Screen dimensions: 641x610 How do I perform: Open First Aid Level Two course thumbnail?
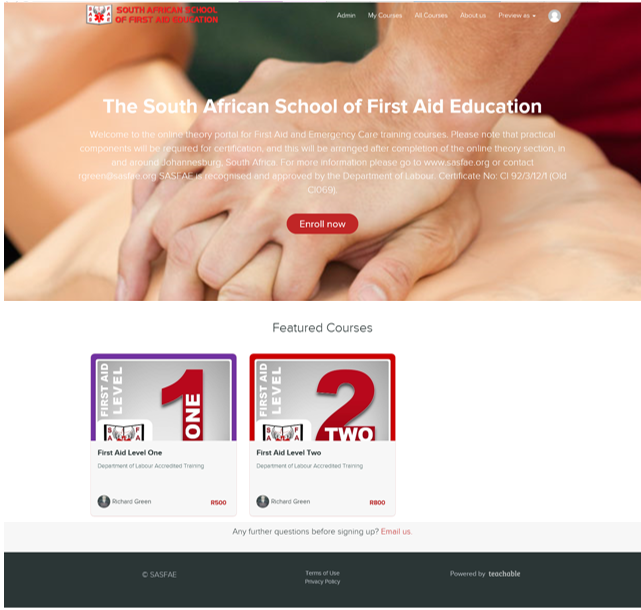(x=322, y=397)
